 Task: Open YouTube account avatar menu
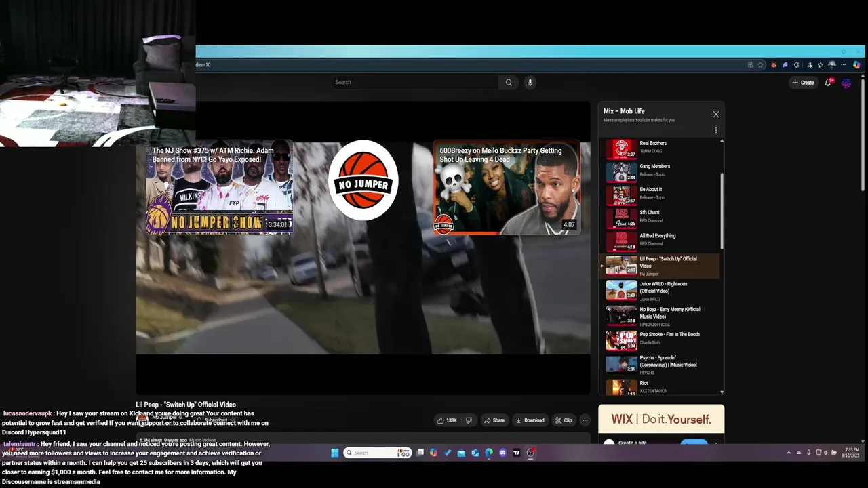click(846, 83)
